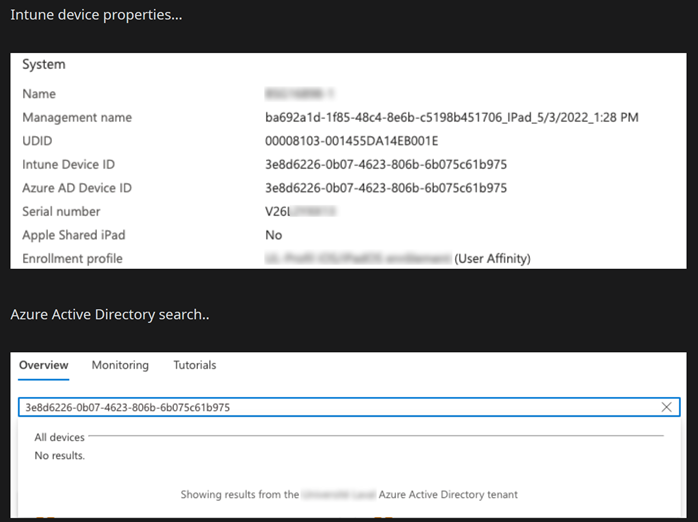
Task: Click the blurred device Name value
Action: (x=299, y=94)
